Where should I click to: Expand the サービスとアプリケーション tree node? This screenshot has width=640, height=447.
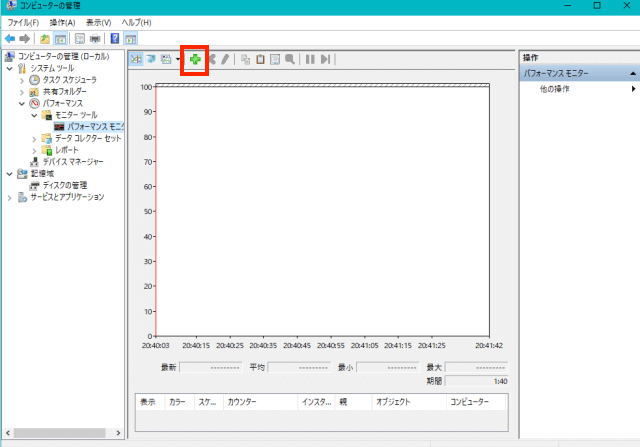10,197
